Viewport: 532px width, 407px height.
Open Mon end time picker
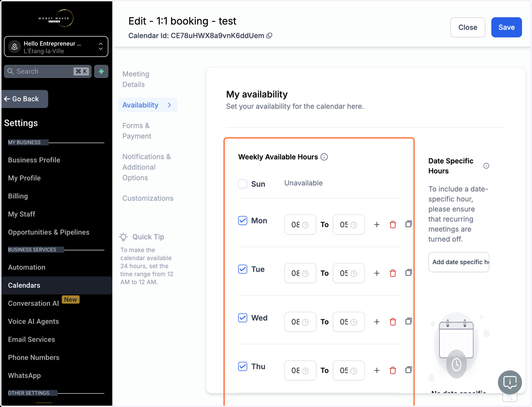348,225
